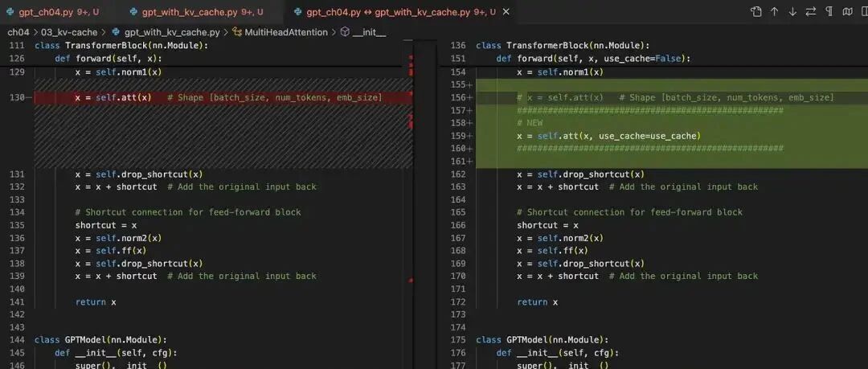Image resolution: width=868 pixels, height=369 pixels.
Task: Click return x on left line 141
Action: pyautogui.click(x=96, y=302)
